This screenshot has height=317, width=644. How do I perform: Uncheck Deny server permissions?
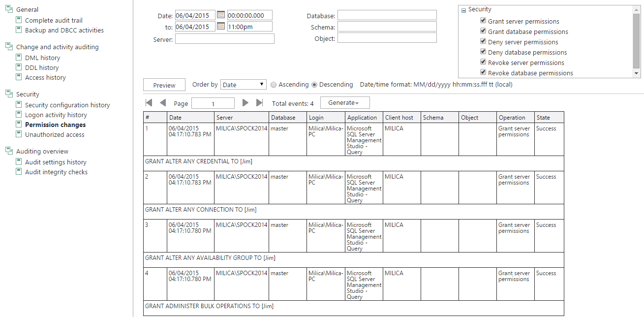point(483,42)
